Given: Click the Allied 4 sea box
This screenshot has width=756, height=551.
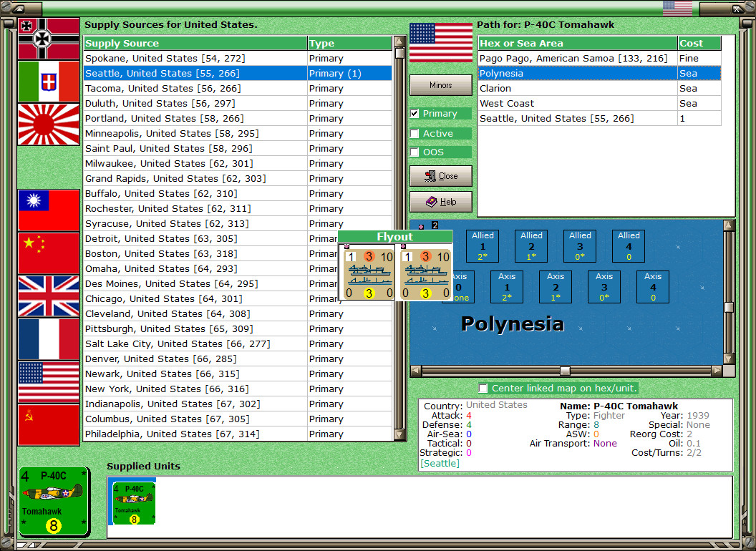Looking at the screenshot, I should pos(629,246).
